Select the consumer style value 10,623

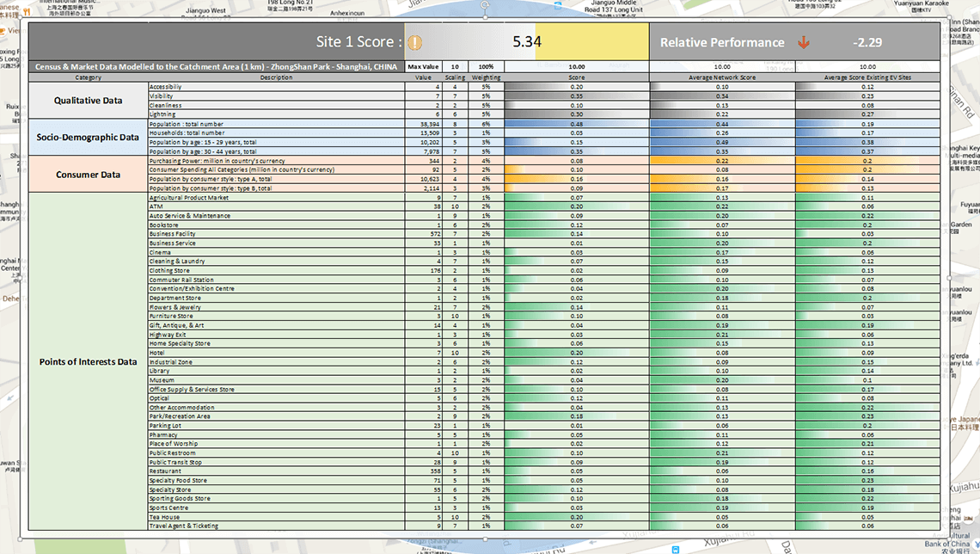click(x=431, y=179)
